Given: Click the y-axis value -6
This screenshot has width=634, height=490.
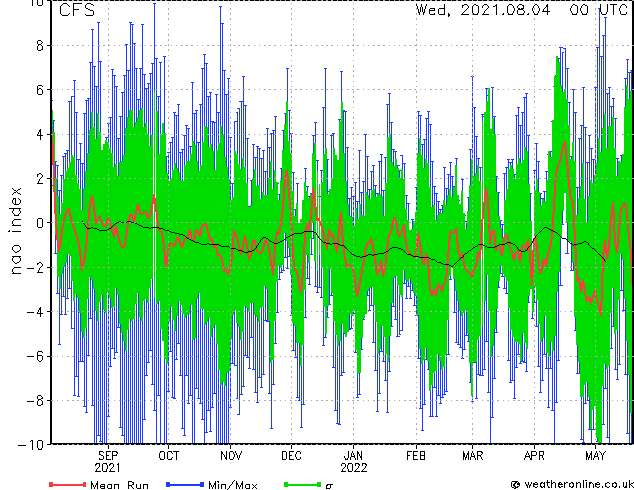Looking at the screenshot, I should [35, 356].
